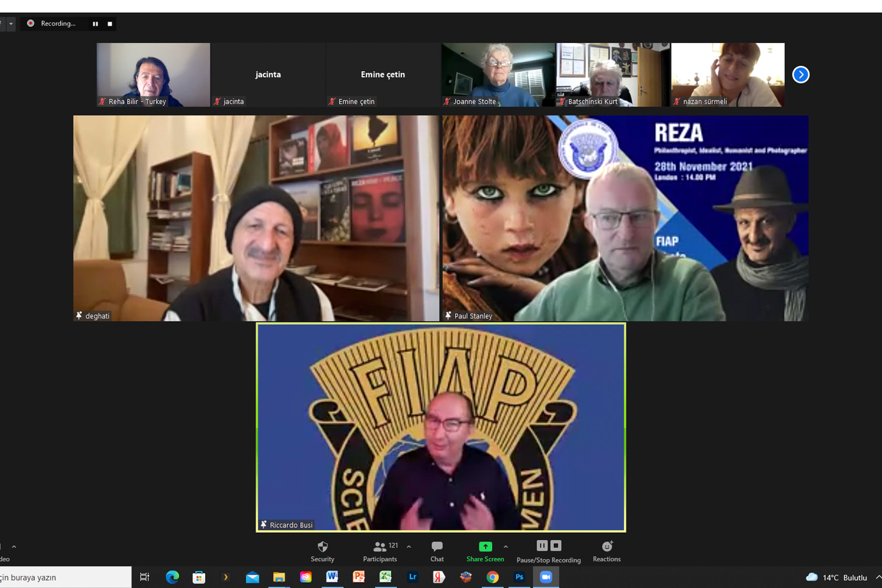Click the Windows search box

64,577
